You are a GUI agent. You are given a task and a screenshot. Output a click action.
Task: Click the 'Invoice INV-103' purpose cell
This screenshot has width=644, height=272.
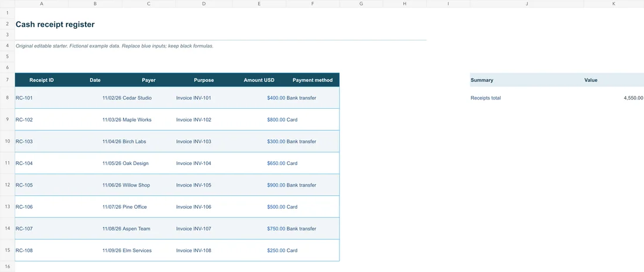204,142
